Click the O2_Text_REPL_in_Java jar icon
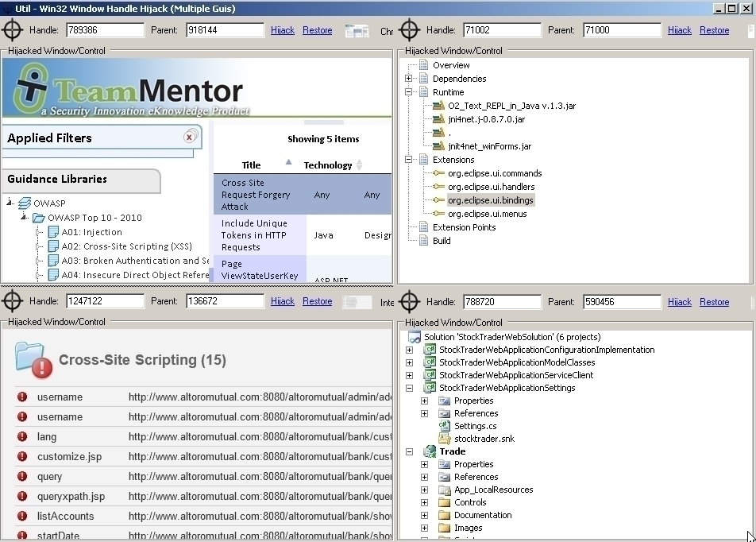Viewport: 756px width, 542px height. (x=438, y=106)
